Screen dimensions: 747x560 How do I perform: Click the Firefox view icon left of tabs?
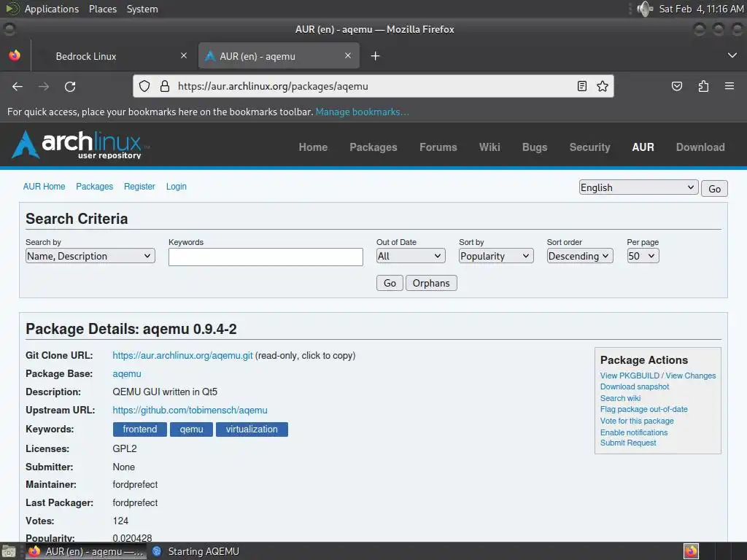[x=15, y=55]
